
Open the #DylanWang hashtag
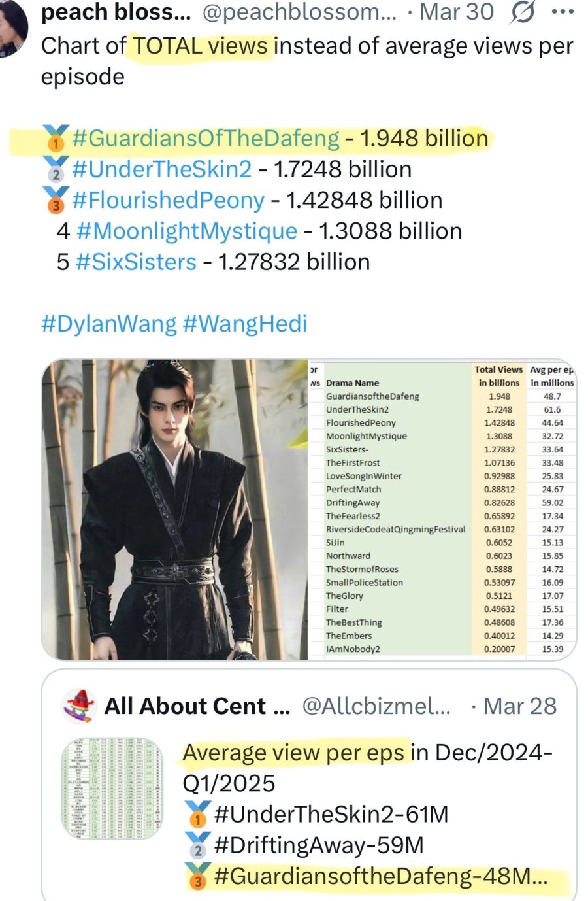109,324
